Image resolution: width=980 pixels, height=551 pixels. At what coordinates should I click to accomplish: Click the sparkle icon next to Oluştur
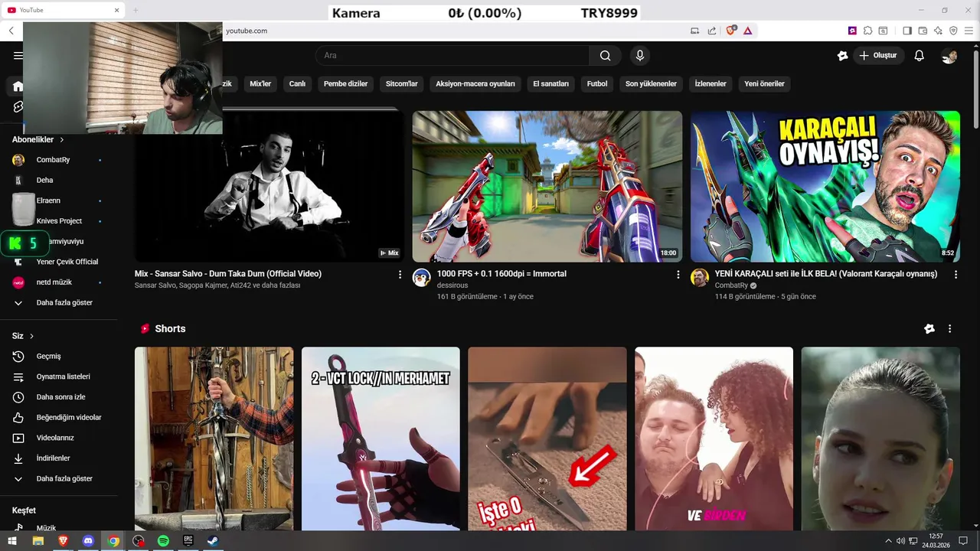click(x=843, y=55)
